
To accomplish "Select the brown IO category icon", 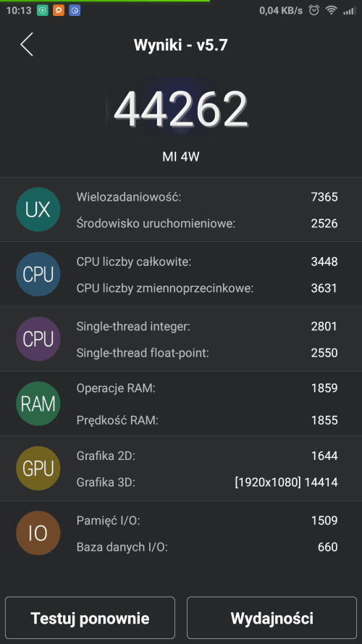I will (38, 533).
